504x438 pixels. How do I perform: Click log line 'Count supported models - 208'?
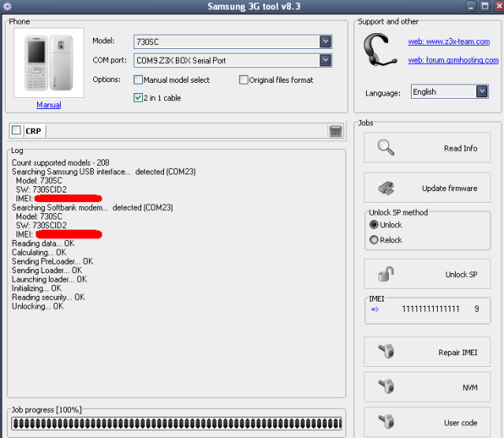point(61,163)
